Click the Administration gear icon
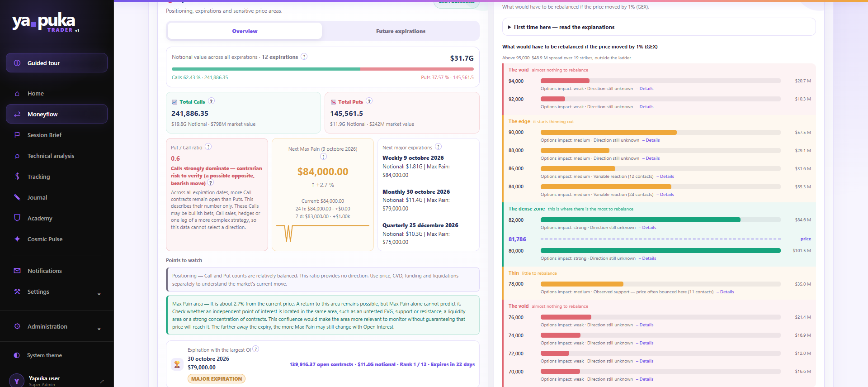The width and height of the screenshot is (868, 387). pyautogui.click(x=17, y=326)
